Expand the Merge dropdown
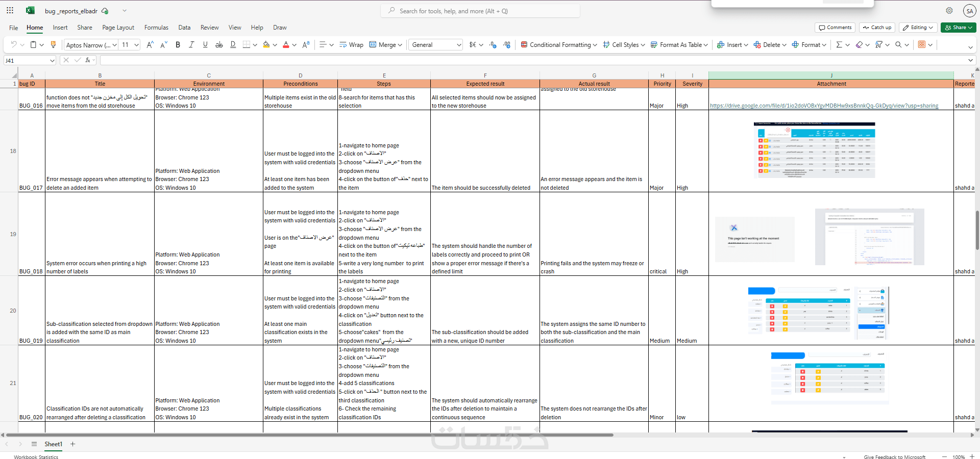The width and height of the screenshot is (980, 459). (x=400, y=45)
